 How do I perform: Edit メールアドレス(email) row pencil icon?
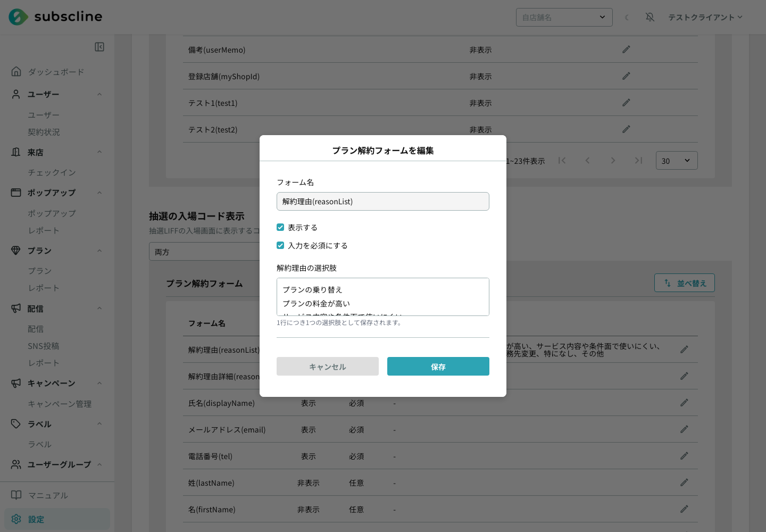tap(684, 429)
